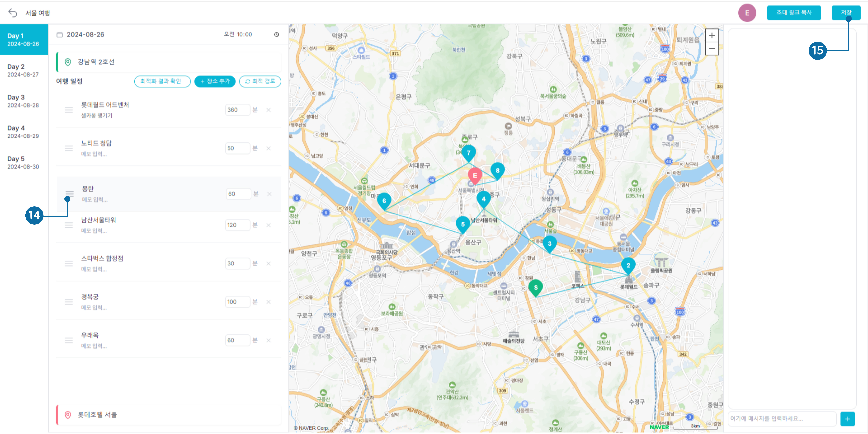Click the clock icon next to 오전 10:00
The width and height of the screenshot is (868, 434).
click(x=276, y=34)
